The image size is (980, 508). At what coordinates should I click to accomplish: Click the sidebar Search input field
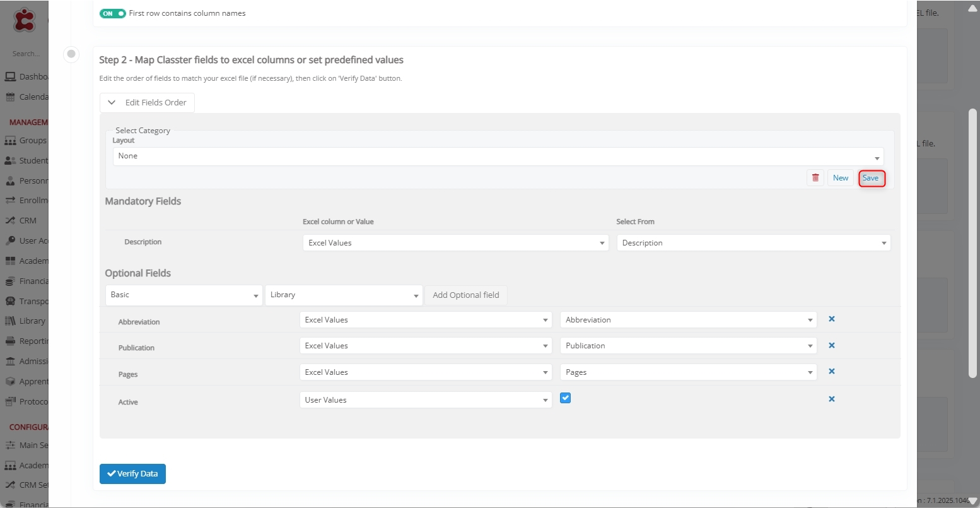[26, 54]
